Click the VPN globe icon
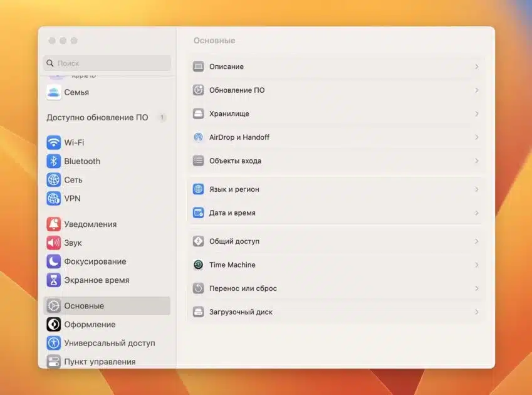 [x=53, y=199]
